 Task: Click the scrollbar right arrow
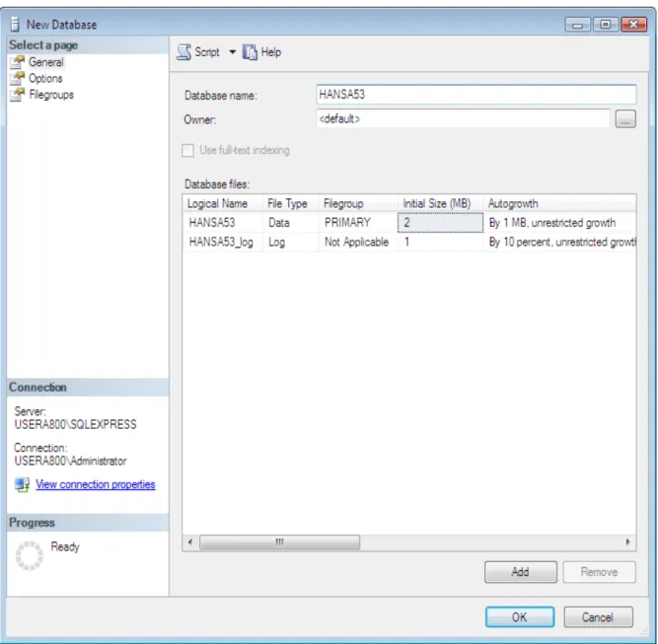[627, 542]
